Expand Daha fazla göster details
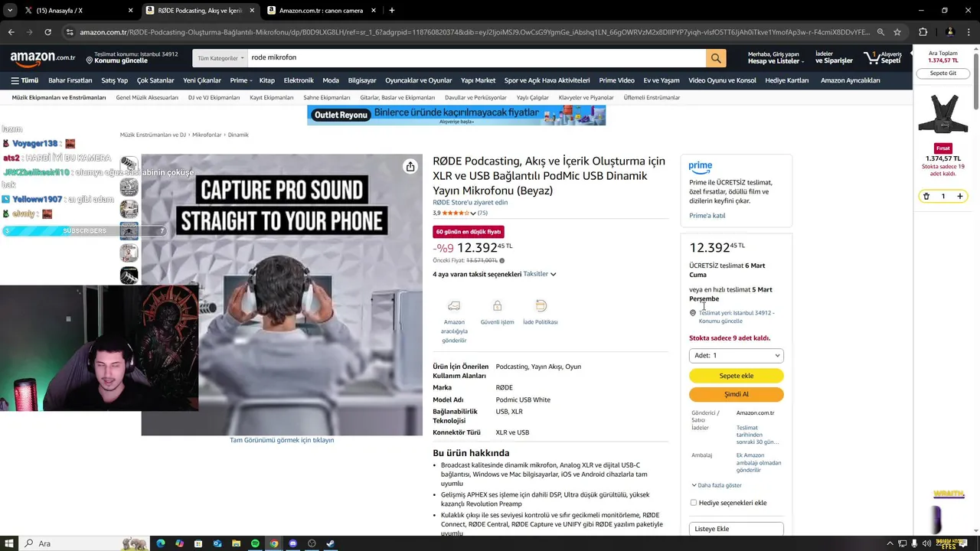Screen dimensions: 980x551 [717, 485]
